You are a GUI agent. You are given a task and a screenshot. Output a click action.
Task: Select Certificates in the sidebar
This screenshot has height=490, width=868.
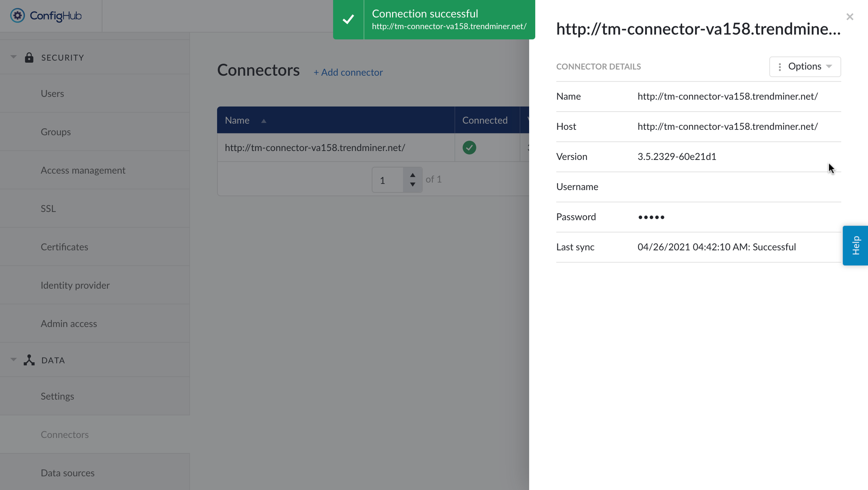65,247
